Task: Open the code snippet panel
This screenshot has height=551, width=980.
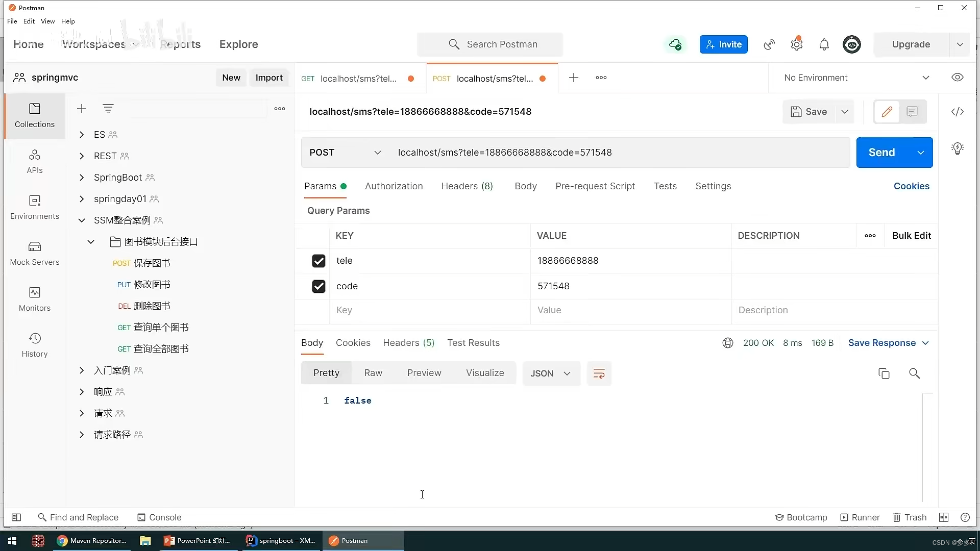Action: pyautogui.click(x=958, y=112)
